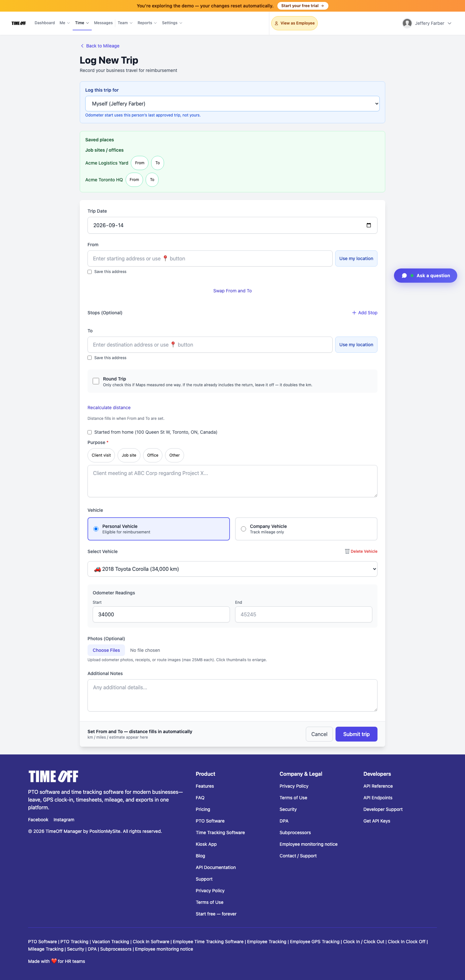Click Jeffery Farber profile avatar
Image resolution: width=465 pixels, height=980 pixels.
pyautogui.click(x=407, y=23)
